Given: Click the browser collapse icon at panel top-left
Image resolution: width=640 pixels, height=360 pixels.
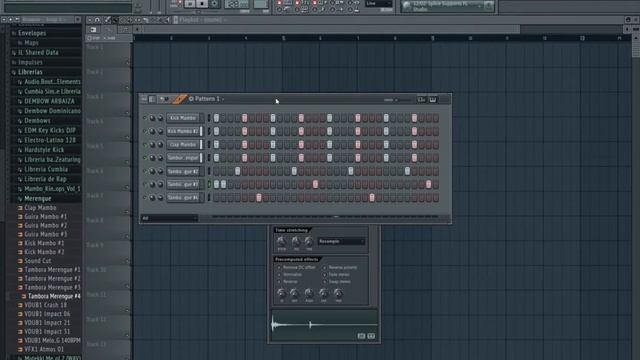Looking at the screenshot, I should coord(4,20).
